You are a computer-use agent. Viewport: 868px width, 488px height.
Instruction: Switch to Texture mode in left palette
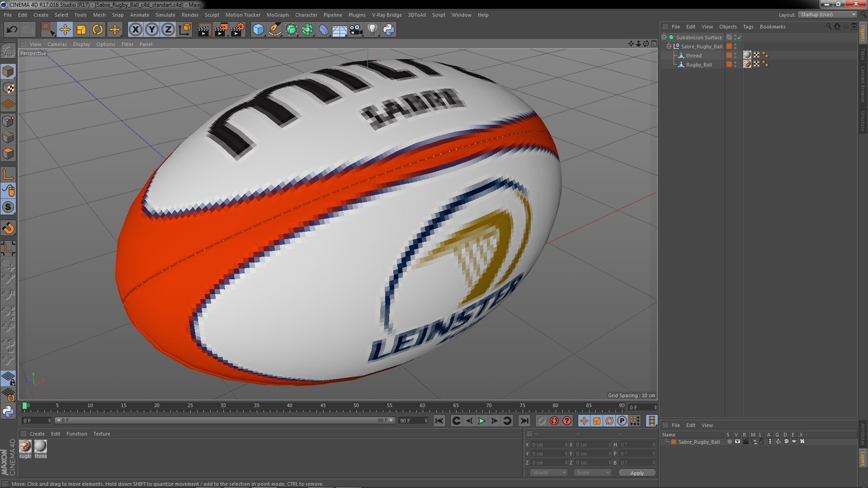(8, 88)
